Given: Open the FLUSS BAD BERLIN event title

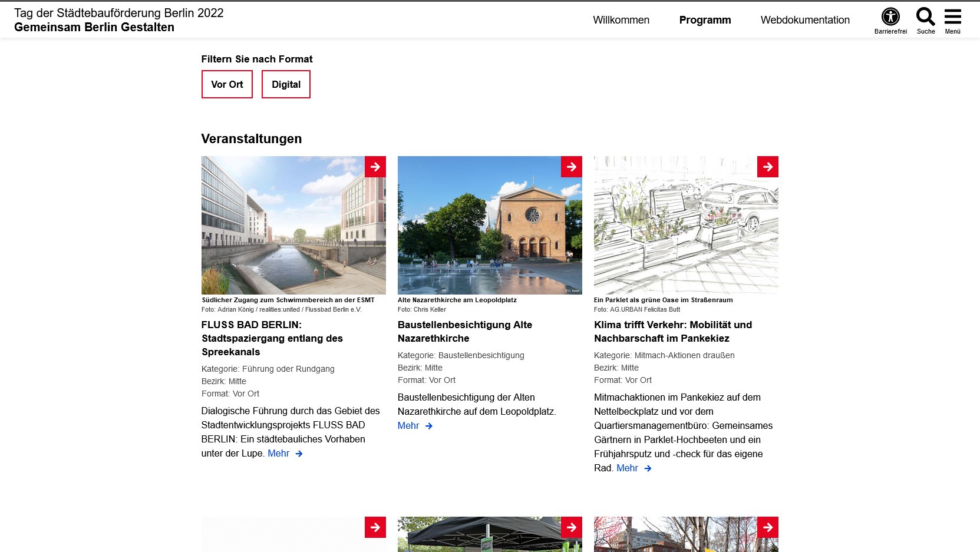Looking at the screenshot, I should click(x=272, y=338).
